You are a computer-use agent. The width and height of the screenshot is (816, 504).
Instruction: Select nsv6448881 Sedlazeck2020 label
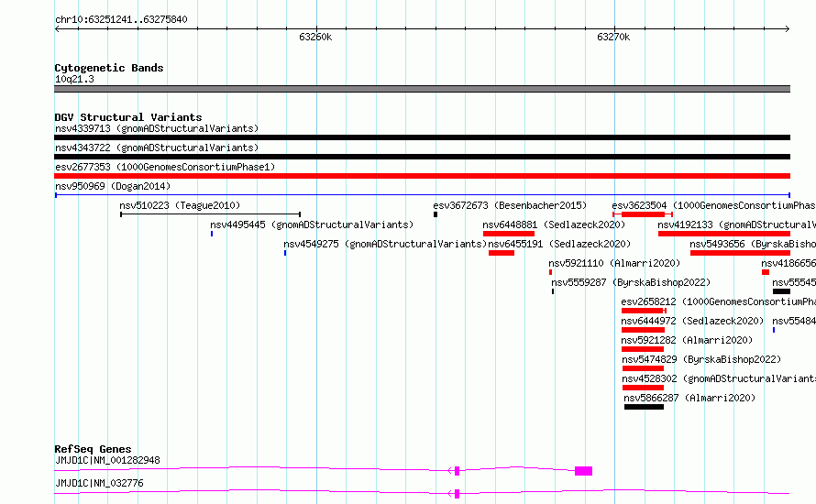coord(554,225)
